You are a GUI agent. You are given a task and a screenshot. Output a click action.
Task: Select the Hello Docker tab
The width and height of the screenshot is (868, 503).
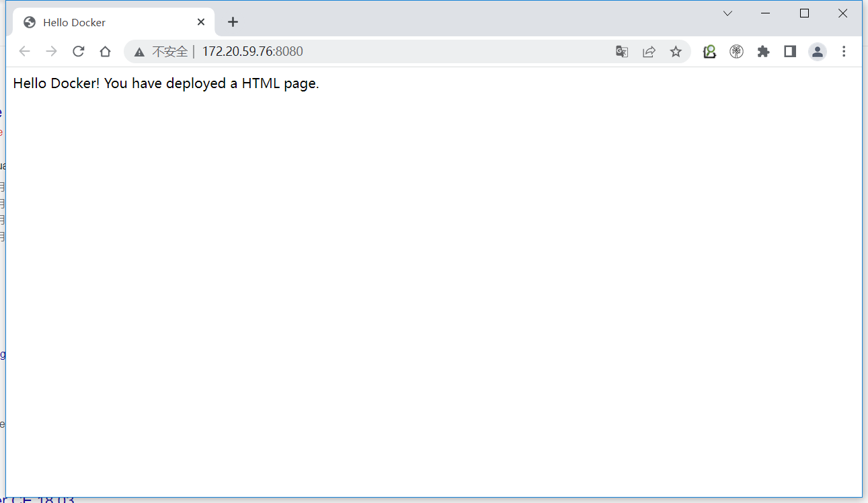point(114,22)
